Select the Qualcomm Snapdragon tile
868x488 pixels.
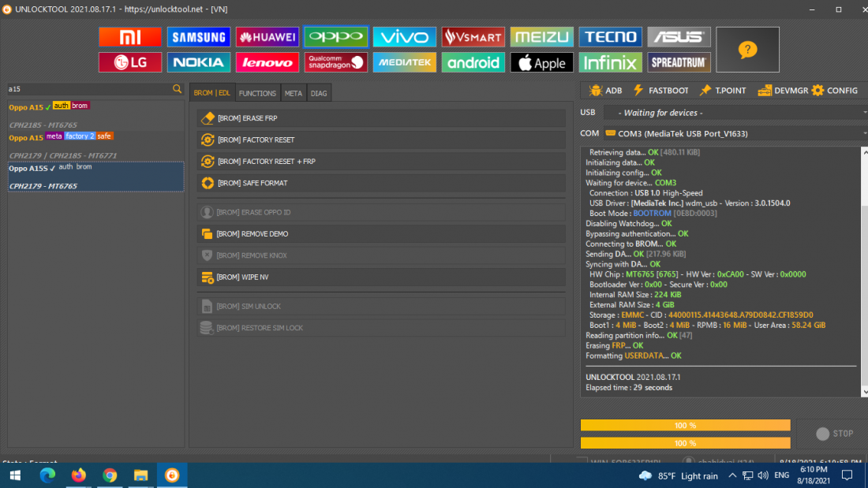click(336, 62)
